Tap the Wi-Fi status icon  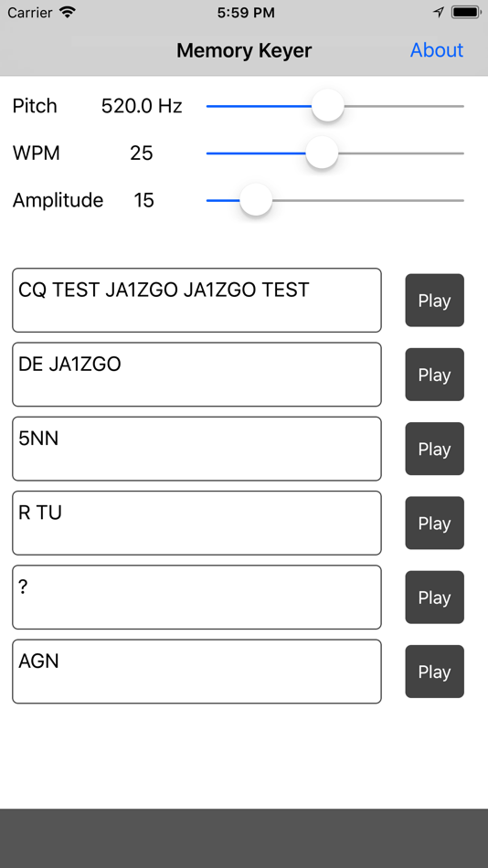(69, 12)
